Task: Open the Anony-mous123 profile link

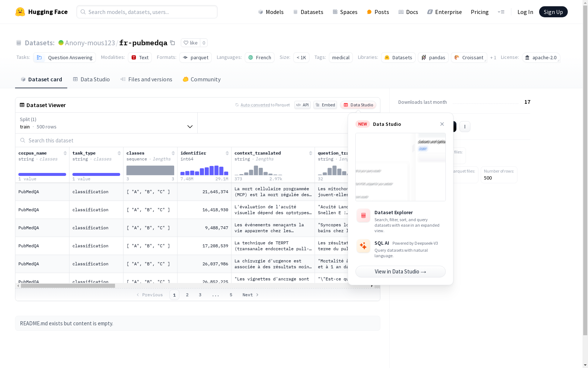Action: (x=90, y=43)
